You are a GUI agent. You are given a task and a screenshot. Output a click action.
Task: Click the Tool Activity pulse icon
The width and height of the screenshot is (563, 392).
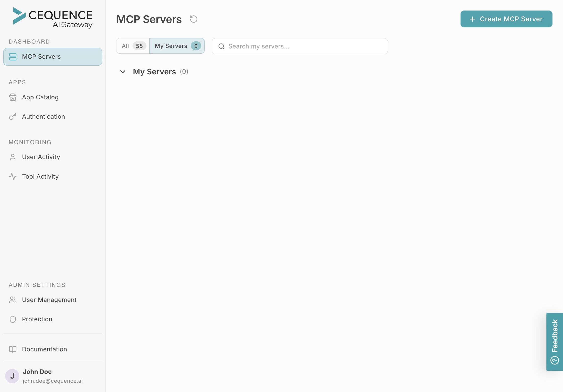tap(13, 176)
